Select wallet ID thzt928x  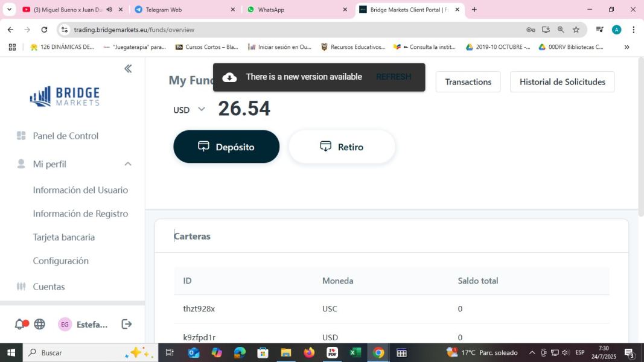pos(199,309)
